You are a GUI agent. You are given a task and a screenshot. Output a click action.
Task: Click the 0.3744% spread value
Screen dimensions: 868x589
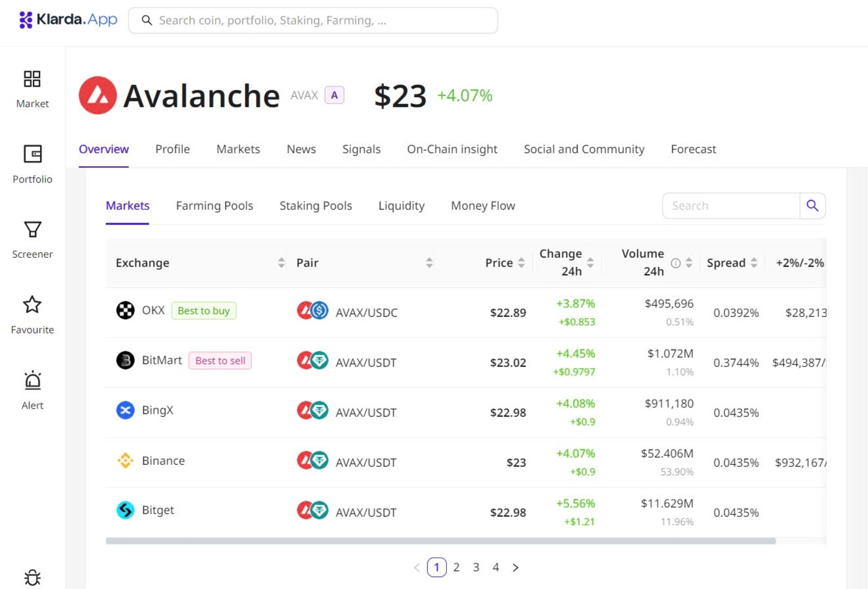click(736, 363)
